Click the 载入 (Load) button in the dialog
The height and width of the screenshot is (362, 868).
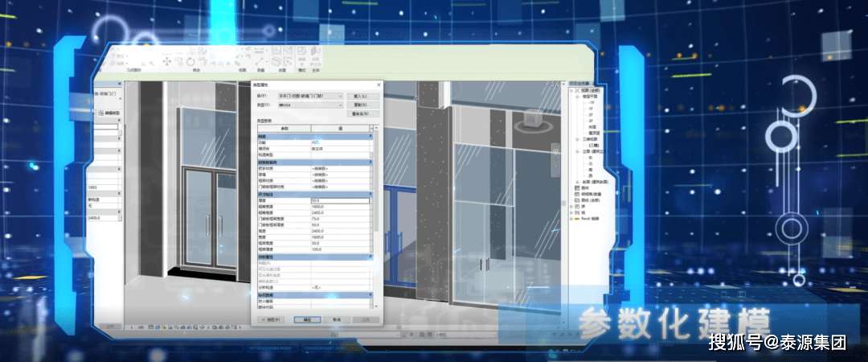point(360,95)
